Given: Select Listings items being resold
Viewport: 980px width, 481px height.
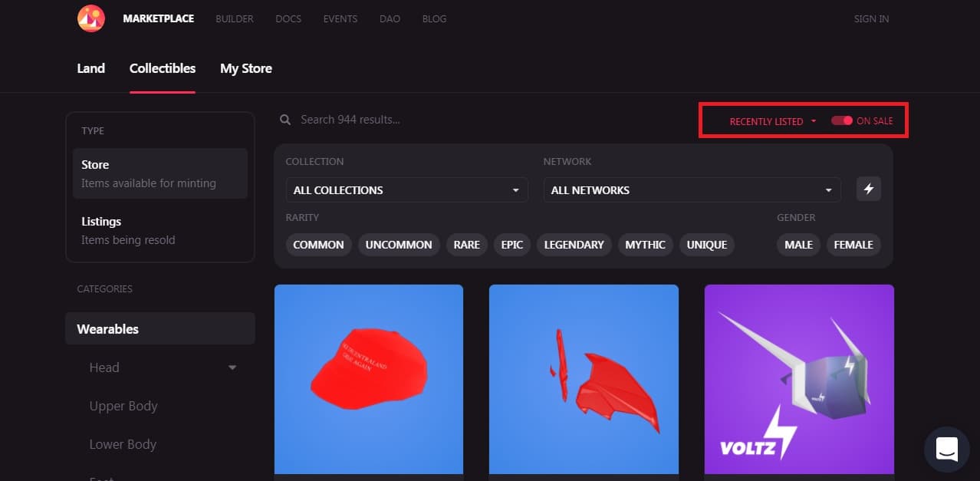Looking at the screenshot, I should pos(160,230).
